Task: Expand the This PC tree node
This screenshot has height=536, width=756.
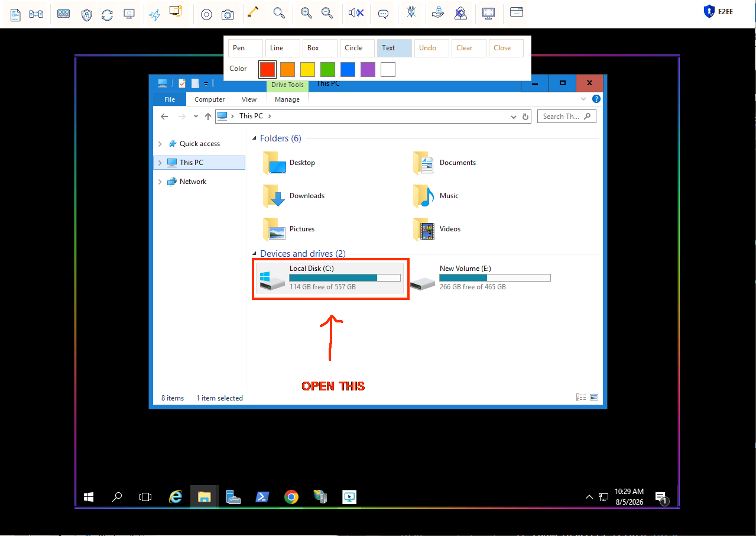Action: 160,163
